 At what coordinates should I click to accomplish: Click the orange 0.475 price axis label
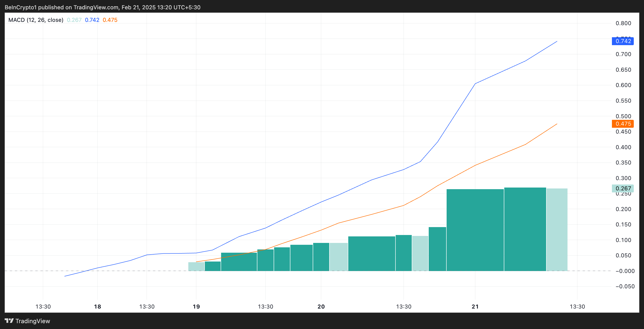(623, 124)
